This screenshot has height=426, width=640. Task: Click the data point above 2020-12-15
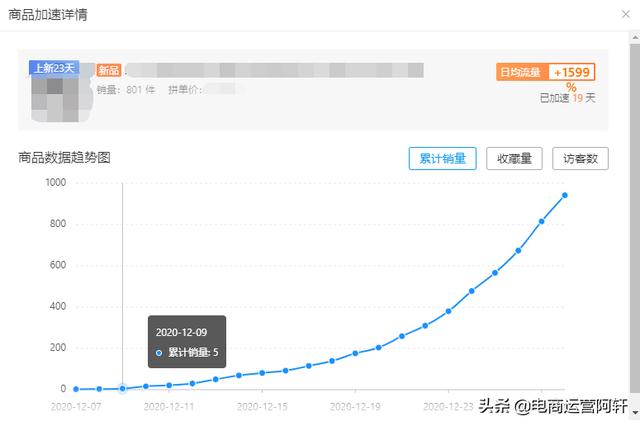click(262, 373)
